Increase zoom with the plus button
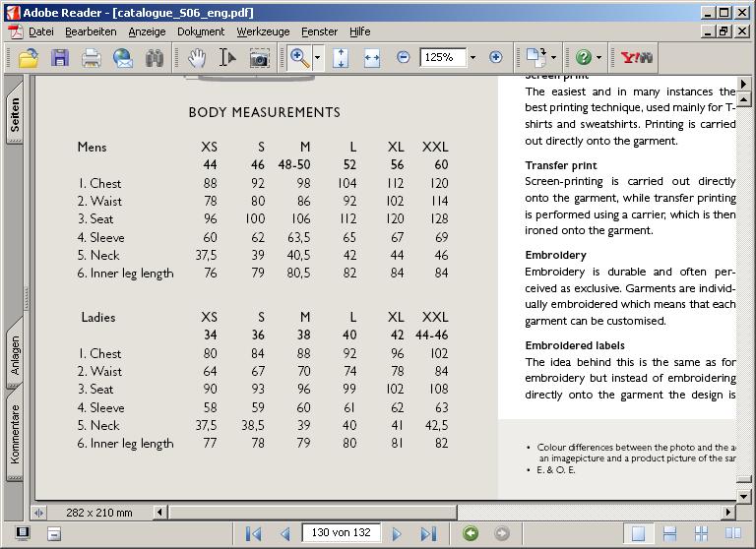This screenshot has width=756, height=549. pyautogui.click(x=496, y=57)
